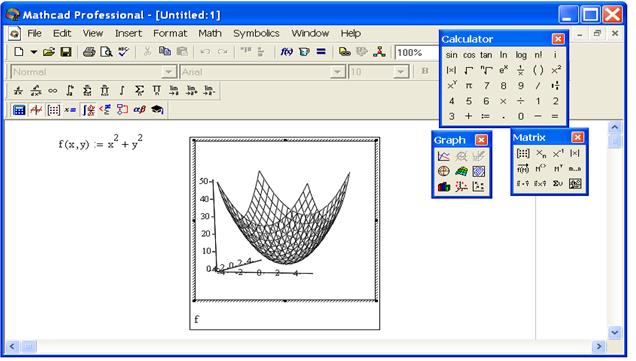The height and width of the screenshot is (361, 636).
Task: Select Vector Field Plot in the Graph palette
Action: point(479,187)
